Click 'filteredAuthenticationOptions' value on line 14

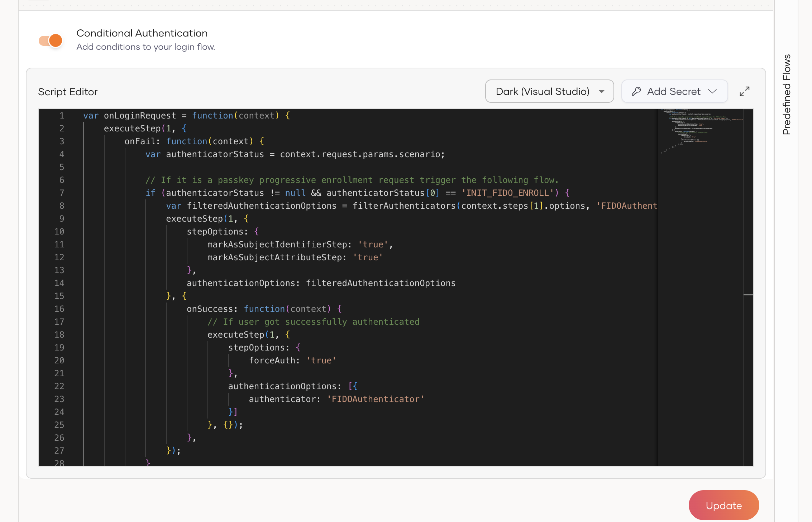point(381,283)
